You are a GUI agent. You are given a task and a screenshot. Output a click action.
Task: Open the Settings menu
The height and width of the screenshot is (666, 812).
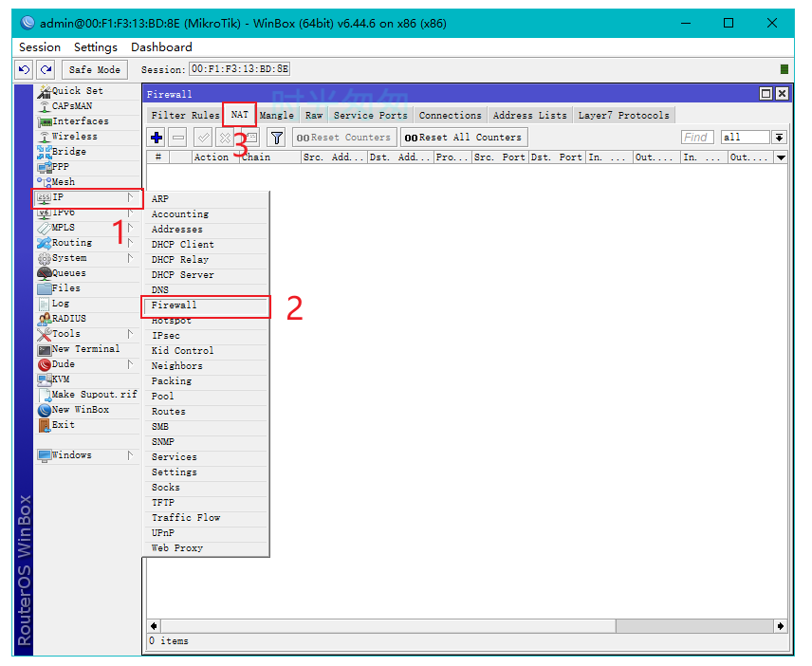click(x=96, y=47)
